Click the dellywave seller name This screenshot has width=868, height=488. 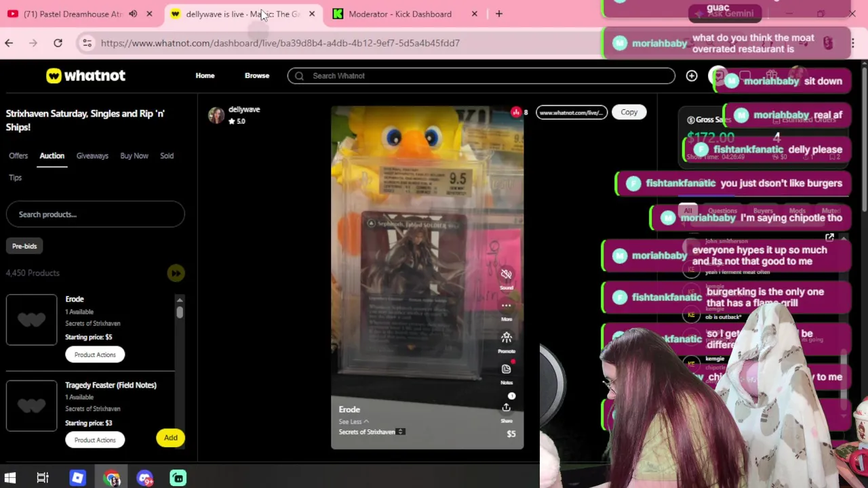(x=244, y=109)
